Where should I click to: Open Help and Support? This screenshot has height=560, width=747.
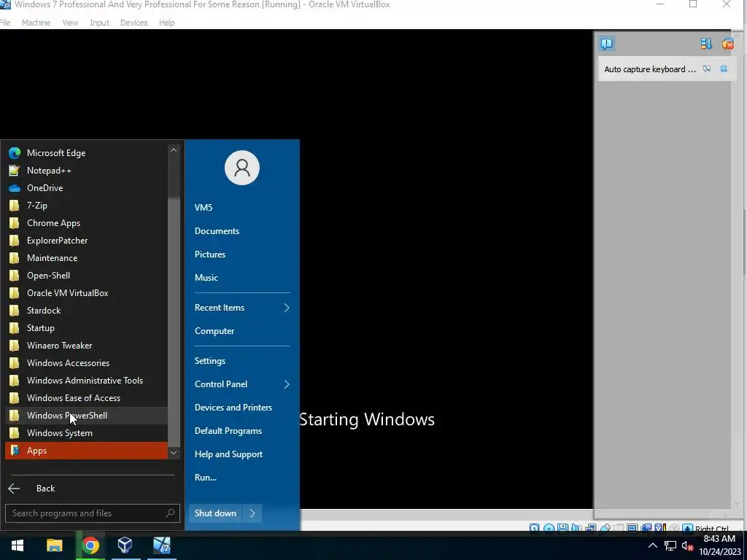coord(242,454)
